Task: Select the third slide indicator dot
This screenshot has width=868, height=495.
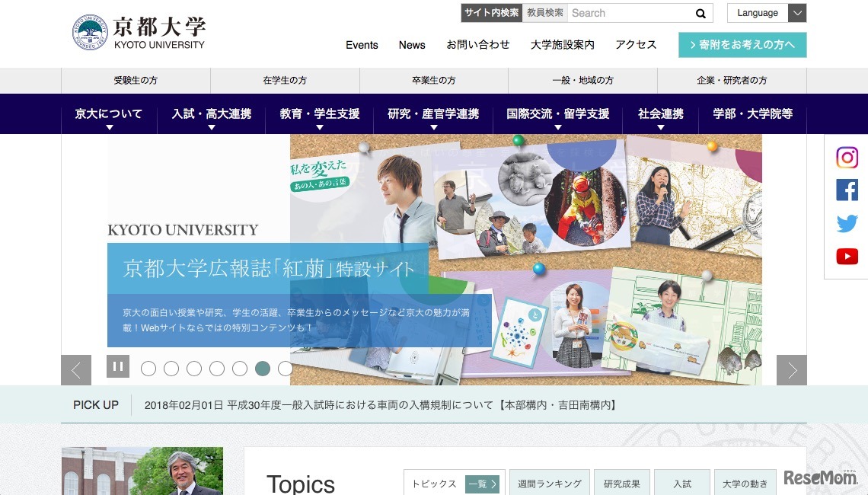Action: (x=193, y=369)
